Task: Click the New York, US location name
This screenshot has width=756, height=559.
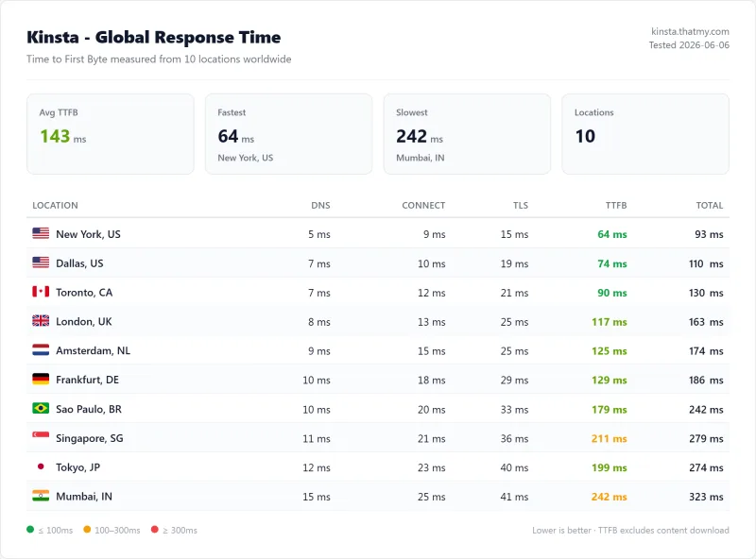Action: click(88, 234)
